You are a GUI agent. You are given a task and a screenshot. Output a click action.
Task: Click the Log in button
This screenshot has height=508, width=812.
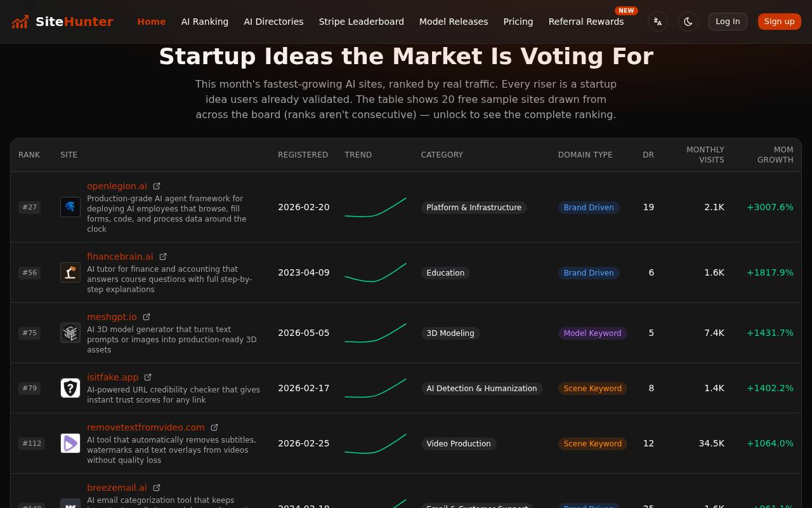(x=728, y=22)
